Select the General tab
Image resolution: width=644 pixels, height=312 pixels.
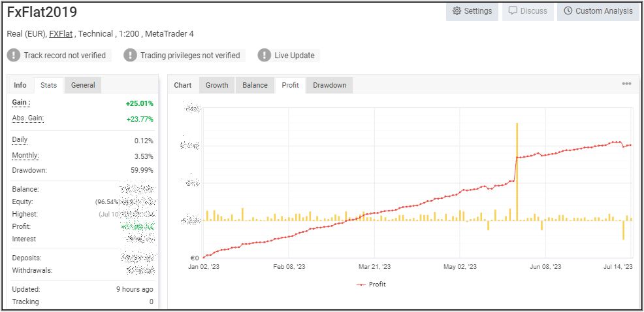pos(83,85)
